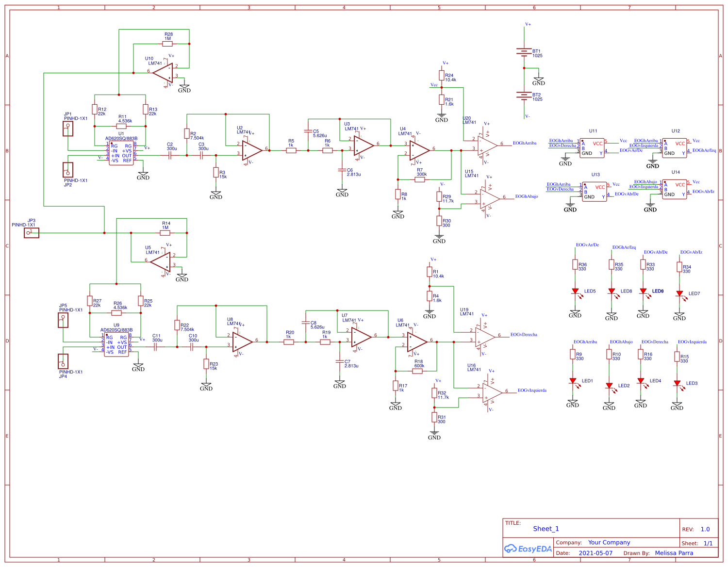Select battery symbol BT1 1025
This screenshot has width=728, height=567.
(x=523, y=52)
